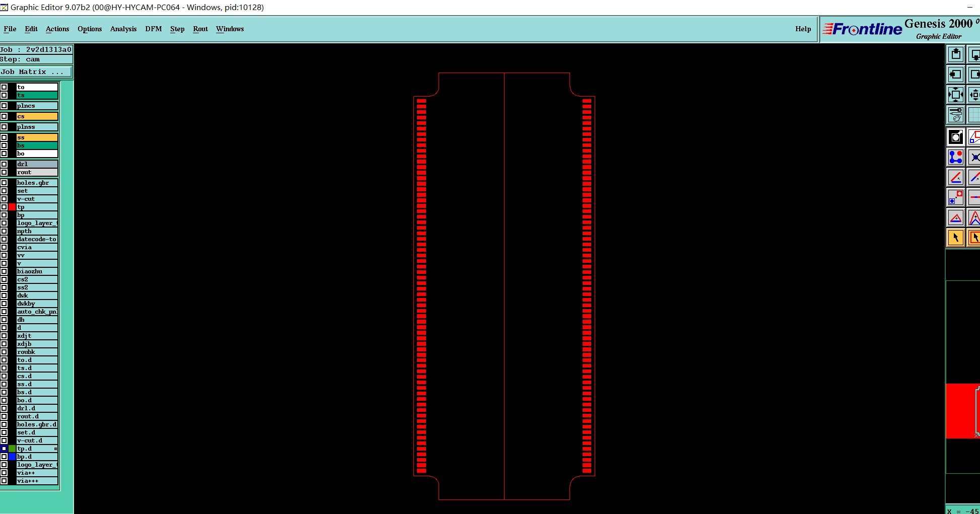Click the pan down arrow icon
This screenshot has height=514, width=980.
[974, 54]
